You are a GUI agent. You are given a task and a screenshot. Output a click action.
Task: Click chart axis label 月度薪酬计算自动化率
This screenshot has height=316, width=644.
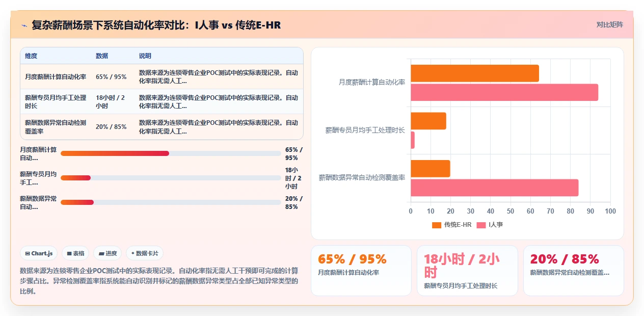[x=372, y=83]
